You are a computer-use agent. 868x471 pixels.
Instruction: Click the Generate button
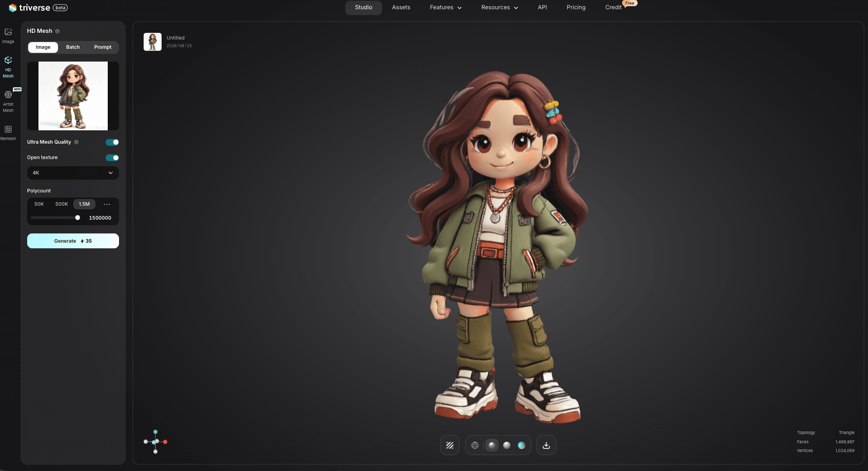click(x=73, y=241)
